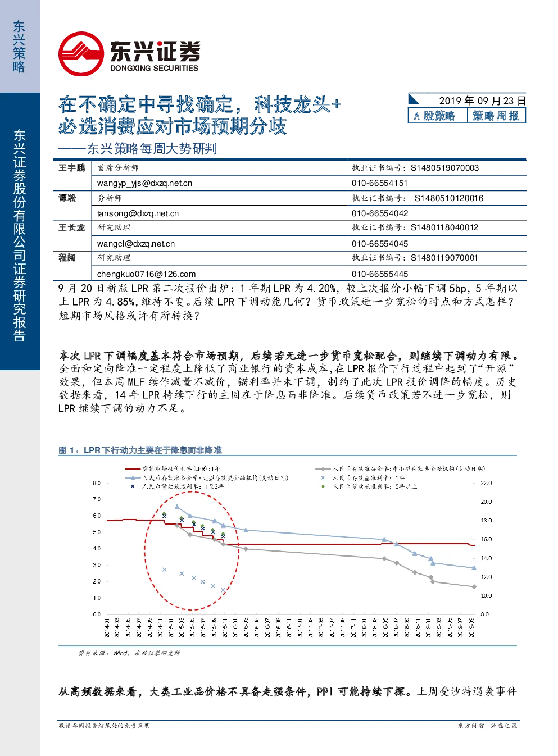Click the job title '首席分析师'
558x756 pixels.
coord(118,168)
